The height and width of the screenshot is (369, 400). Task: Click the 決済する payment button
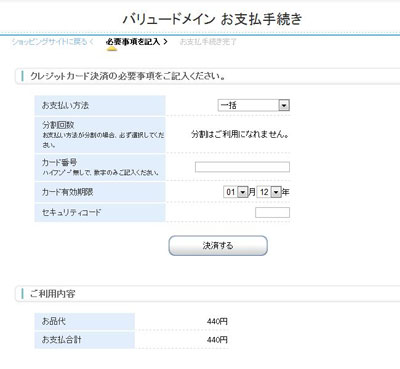point(218,246)
